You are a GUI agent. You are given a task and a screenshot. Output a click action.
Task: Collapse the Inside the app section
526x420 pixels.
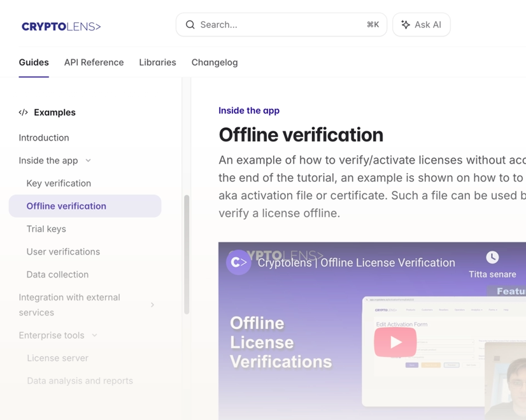89,160
